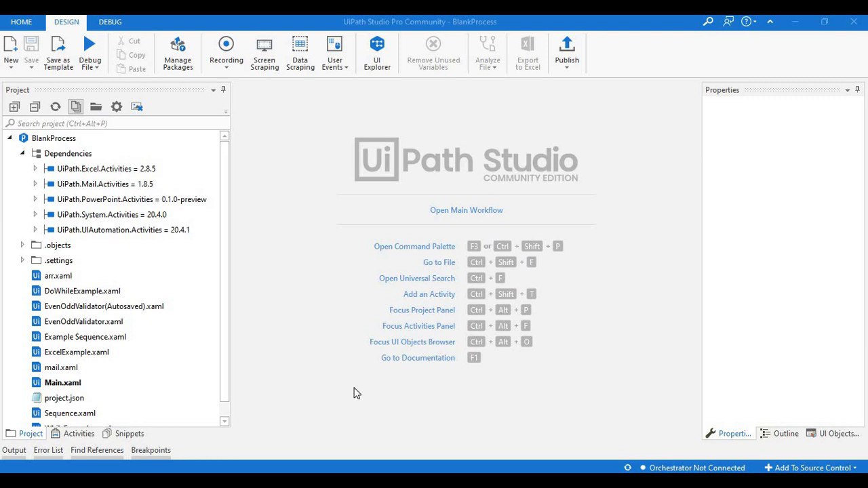This screenshot has width=868, height=488.
Task: Expand UiPath.Excel.Activities dependency
Action: tap(35, 169)
